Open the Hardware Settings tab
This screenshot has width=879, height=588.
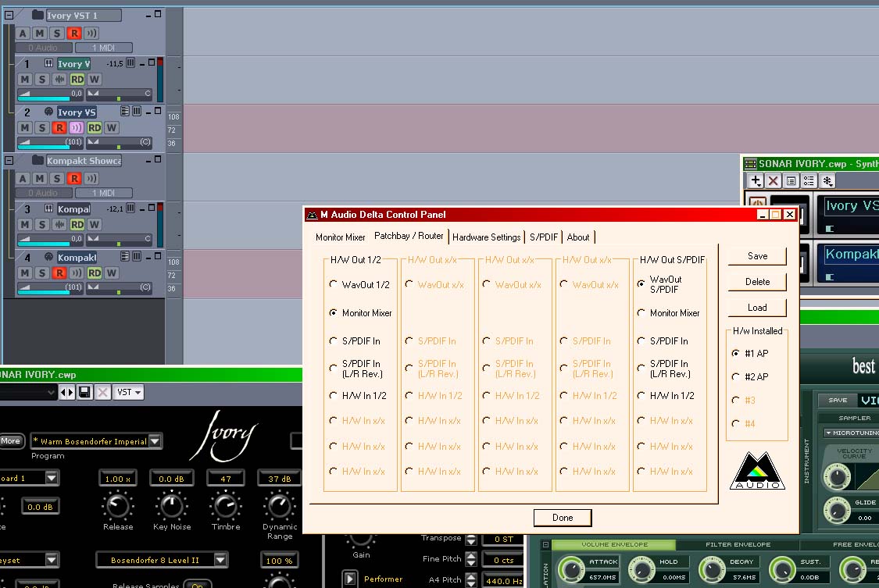click(x=487, y=237)
